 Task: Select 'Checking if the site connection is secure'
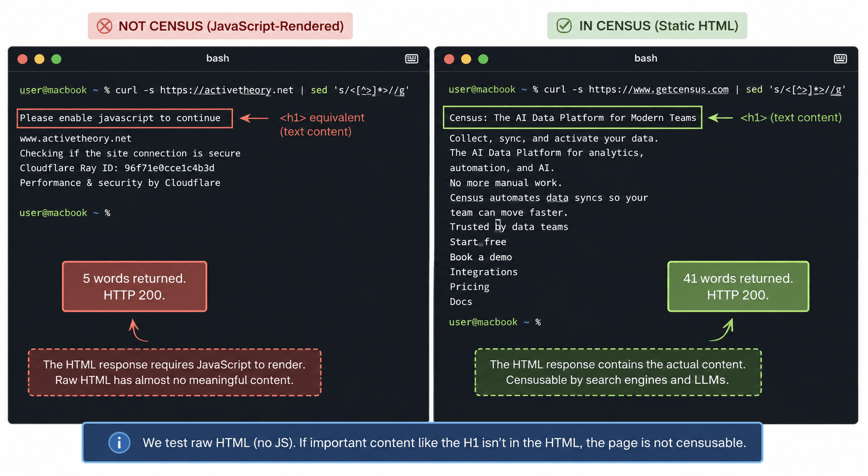coord(130,153)
